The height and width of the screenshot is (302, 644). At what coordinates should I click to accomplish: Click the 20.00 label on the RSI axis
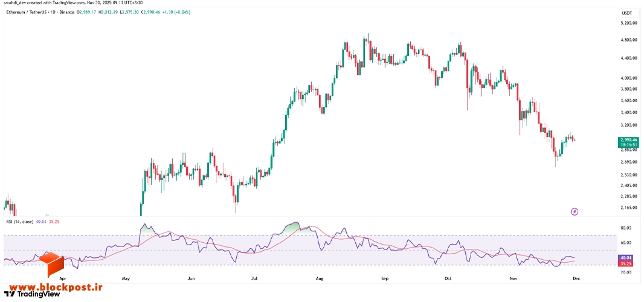pos(626,272)
